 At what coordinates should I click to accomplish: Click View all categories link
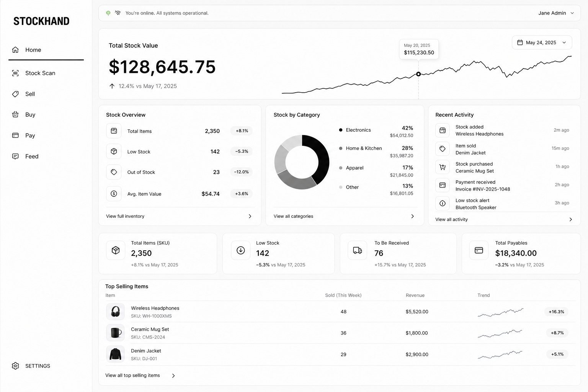click(x=293, y=216)
